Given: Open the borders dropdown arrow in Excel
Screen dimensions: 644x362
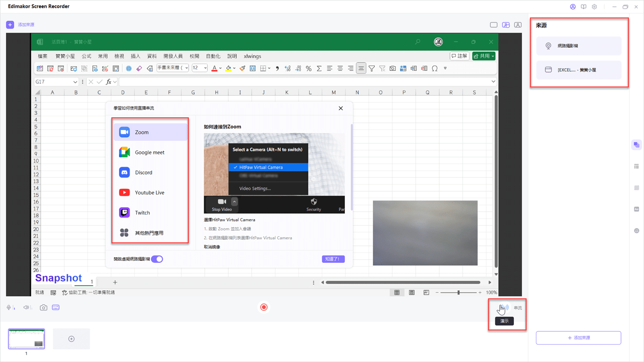Looking at the screenshot, I should point(269,68).
